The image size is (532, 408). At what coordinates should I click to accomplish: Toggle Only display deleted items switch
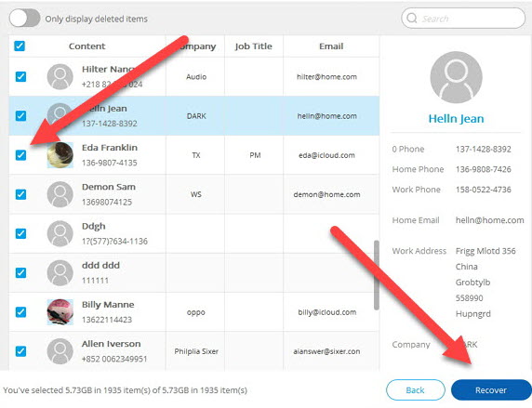coord(24,19)
